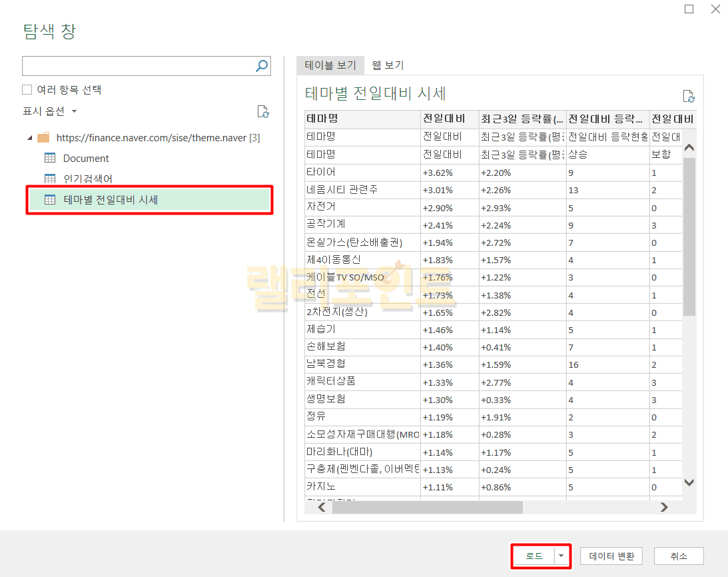Click the preview refresh icon above table
This screenshot has height=577, width=728.
(x=689, y=96)
